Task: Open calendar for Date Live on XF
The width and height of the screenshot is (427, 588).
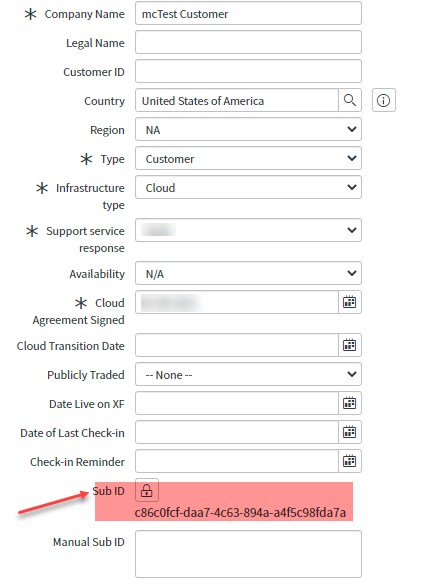Action: coord(350,403)
